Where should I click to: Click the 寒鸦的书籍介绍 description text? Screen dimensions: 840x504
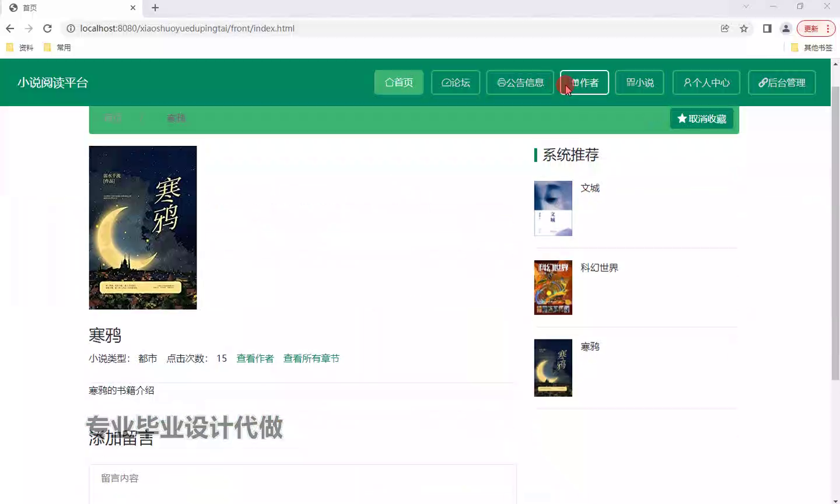(121, 390)
